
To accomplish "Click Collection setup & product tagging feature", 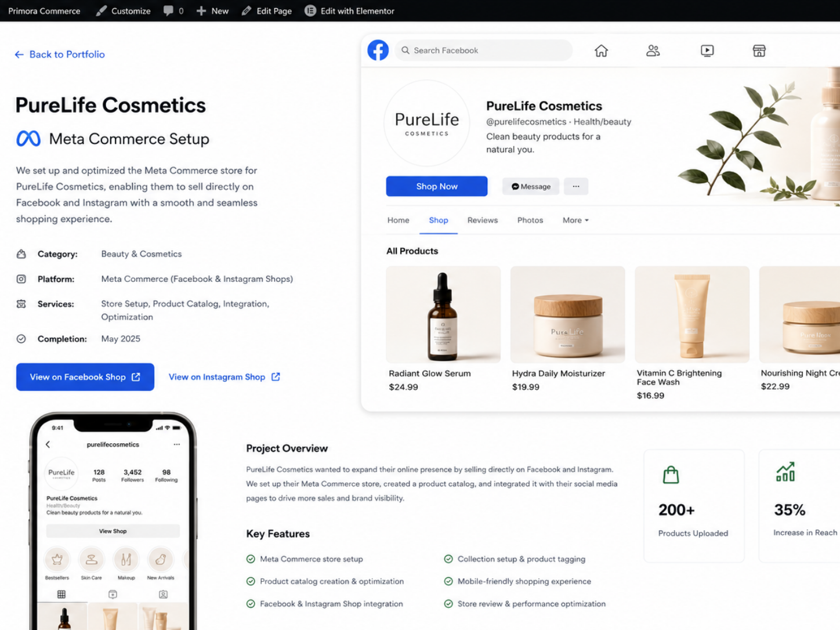I will point(515,559).
